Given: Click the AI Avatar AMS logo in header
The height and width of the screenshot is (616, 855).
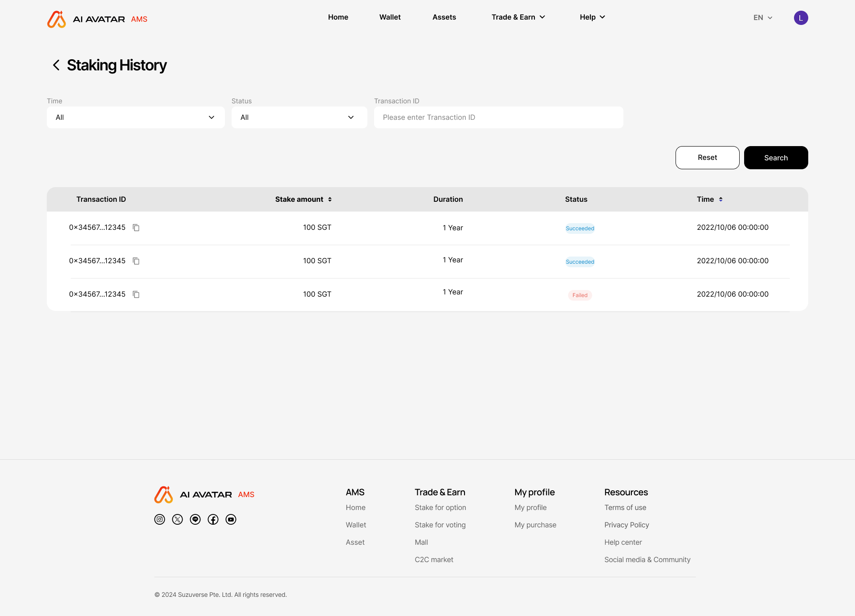Looking at the screenshot, I should (97, 19).
